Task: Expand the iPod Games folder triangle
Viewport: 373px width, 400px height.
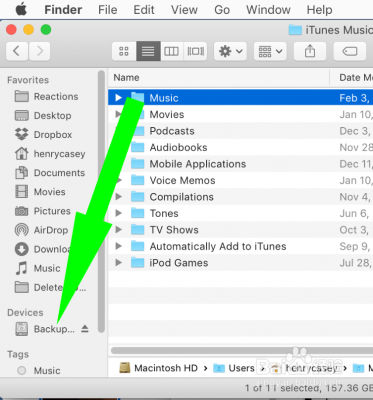Action: (x=118, y=263)
